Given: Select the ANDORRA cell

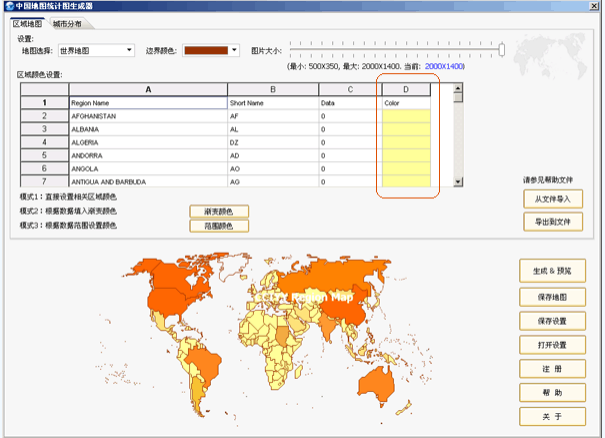Looking at the screenshot, I should pyautogui.click(x=148, y=156).
